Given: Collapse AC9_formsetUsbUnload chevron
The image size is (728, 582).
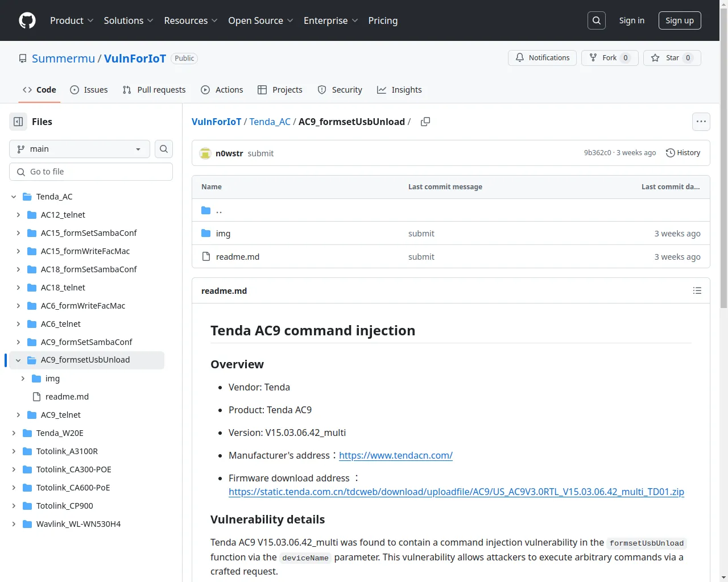Looking at the screenshot, I should click(18, 360).
